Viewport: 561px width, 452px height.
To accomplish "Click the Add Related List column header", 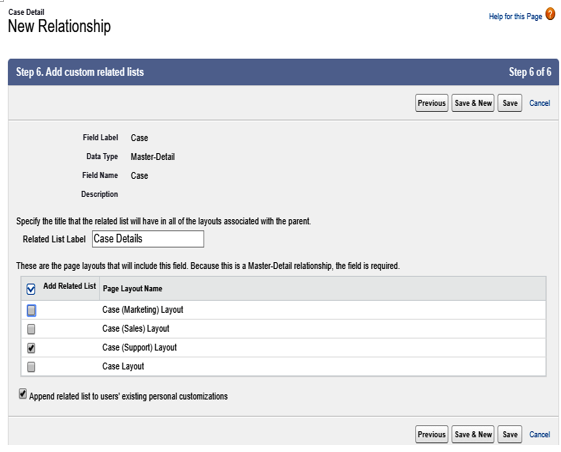I will pos(69,286).
